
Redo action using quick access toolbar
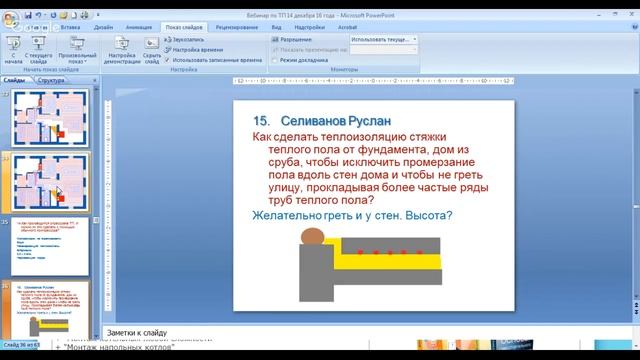point(53,16)
